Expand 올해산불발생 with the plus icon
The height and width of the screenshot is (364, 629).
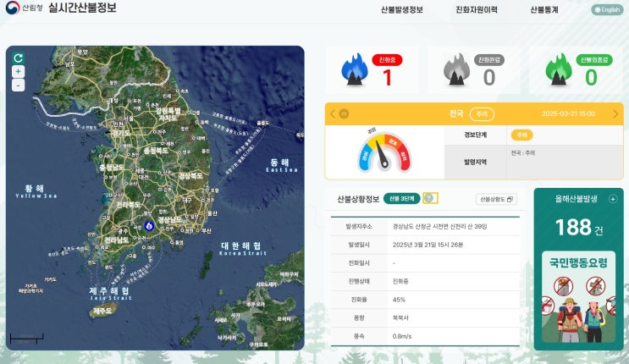(x=613, y=199)
